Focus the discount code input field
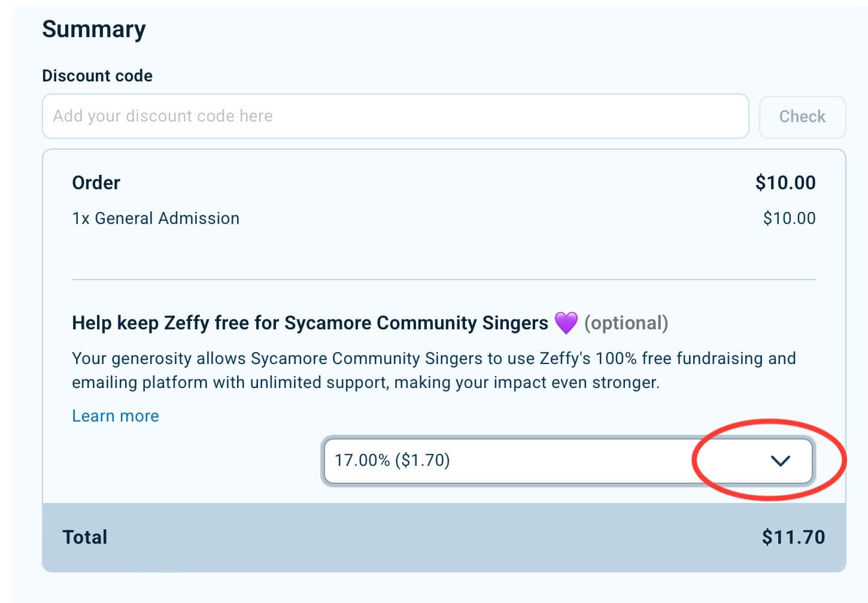This screenshot has height=603, width=868. [395, 116]
